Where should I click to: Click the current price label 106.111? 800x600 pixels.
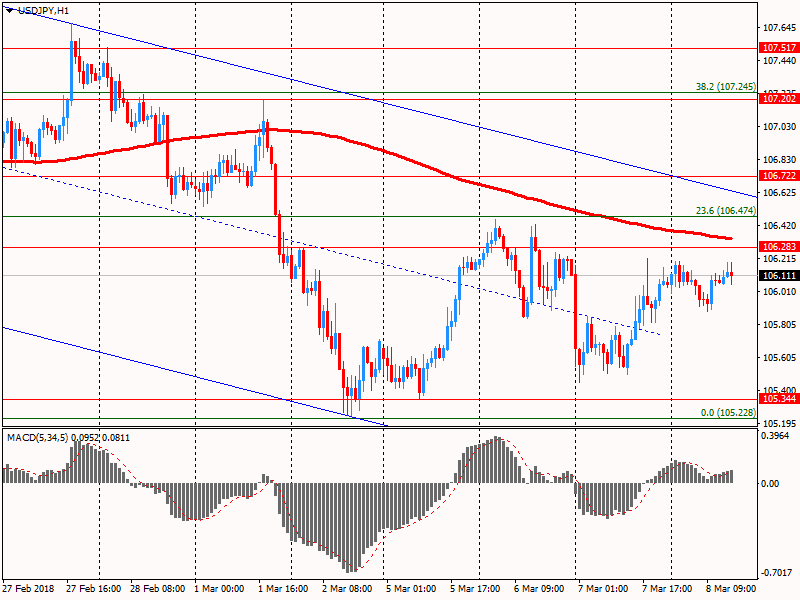779,276
